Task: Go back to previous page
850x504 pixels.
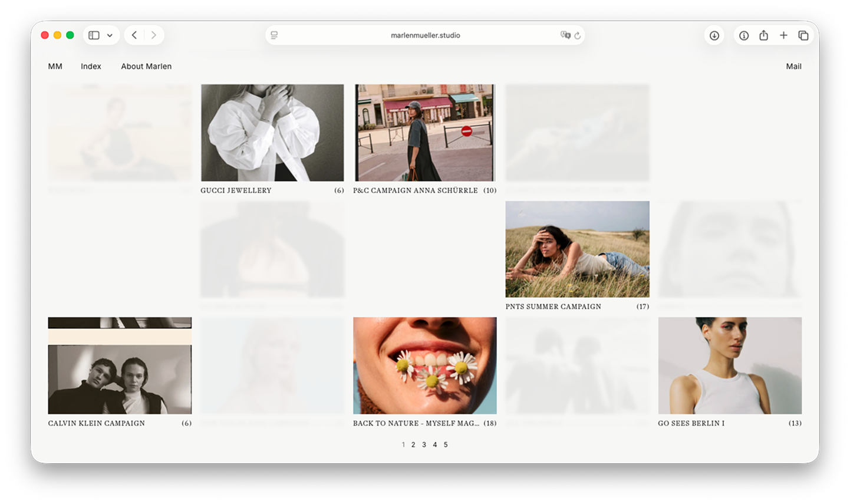Action: 134,35
